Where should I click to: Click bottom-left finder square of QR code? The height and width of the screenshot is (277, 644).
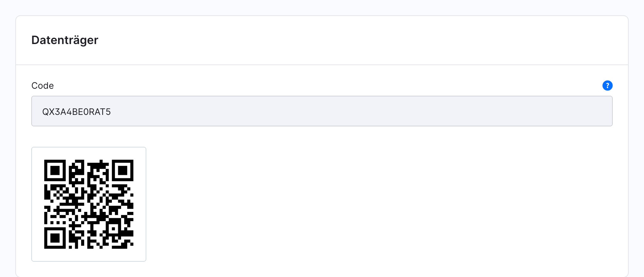(55, 238)
